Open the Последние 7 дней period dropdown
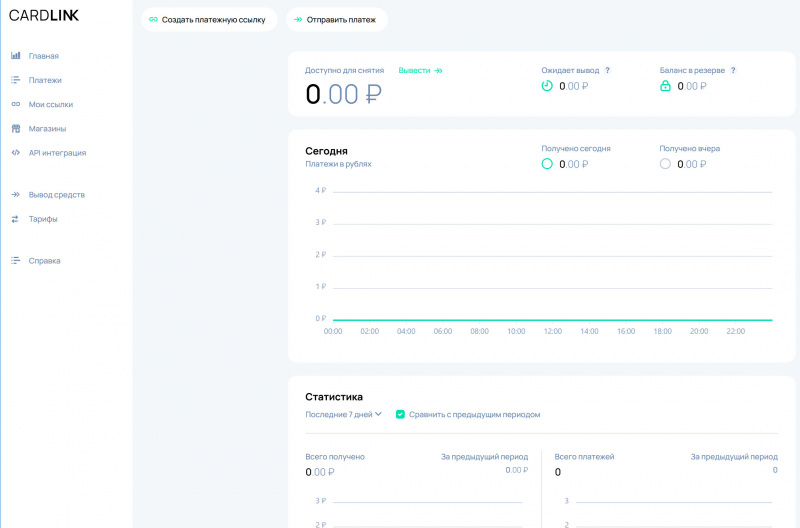Screen dimensions: 800x528 coord(343,414)
